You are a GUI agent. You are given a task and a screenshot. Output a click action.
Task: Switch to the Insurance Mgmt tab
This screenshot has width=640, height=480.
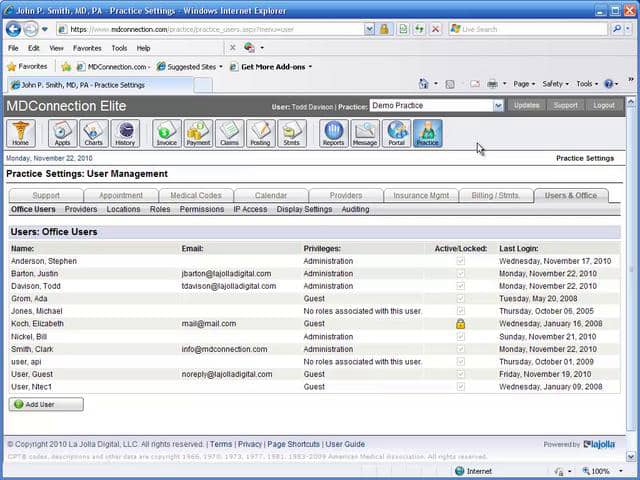(421, 196)
